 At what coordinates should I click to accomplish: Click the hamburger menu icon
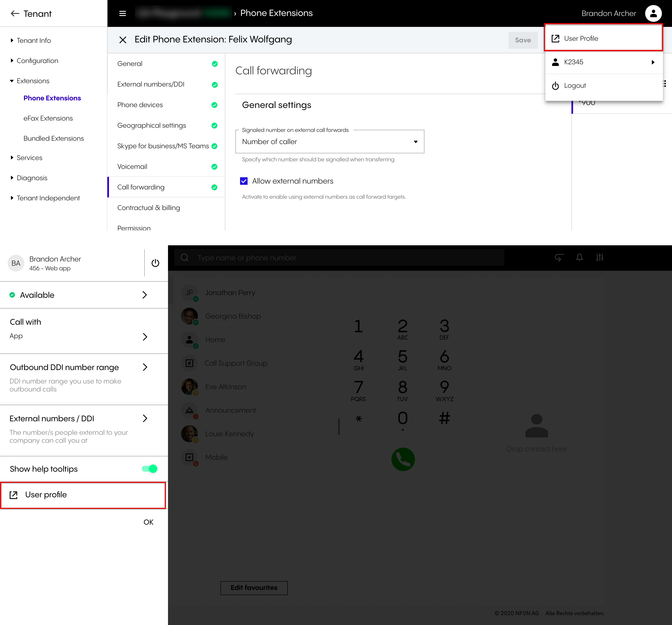[123, 13]
